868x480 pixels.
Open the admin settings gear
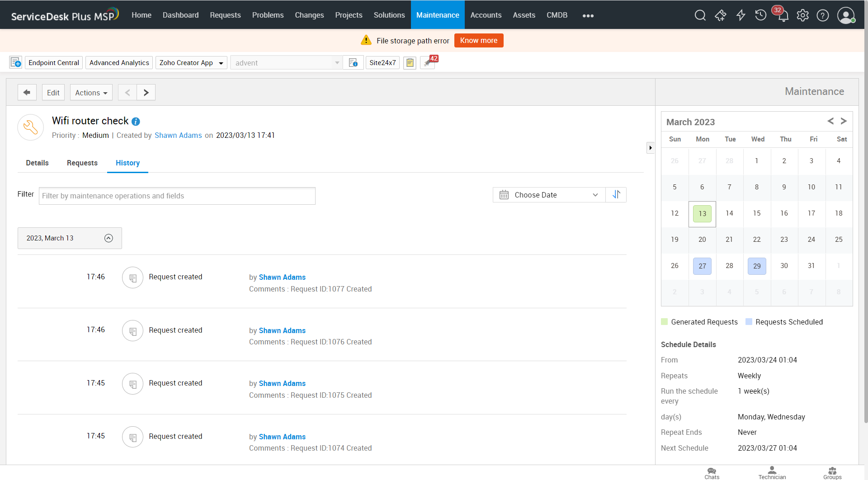(x=802, y=15)
